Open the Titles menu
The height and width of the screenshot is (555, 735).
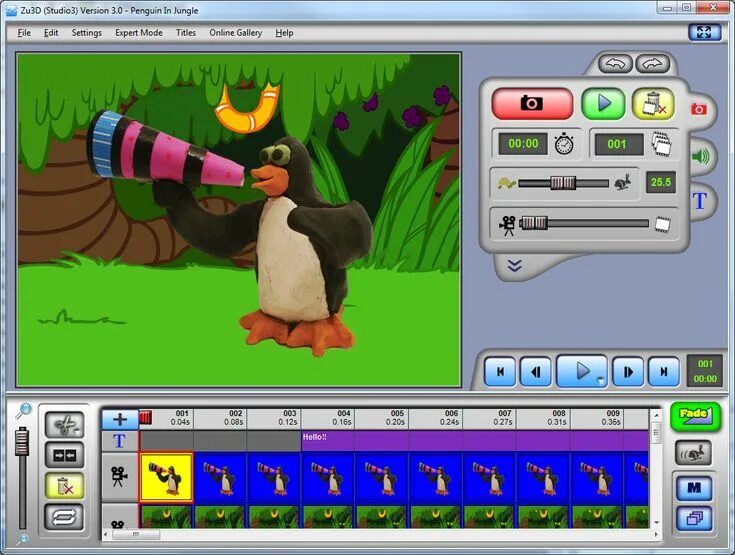point(186,33)
